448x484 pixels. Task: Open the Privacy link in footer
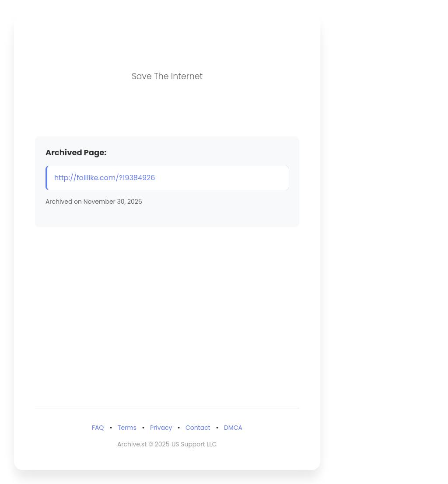pyautogui.click(x=161, y=428)
